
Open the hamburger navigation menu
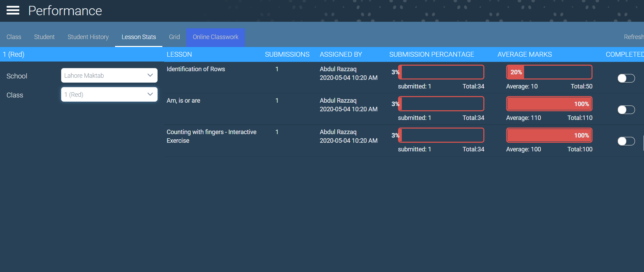tap(13, 11)
